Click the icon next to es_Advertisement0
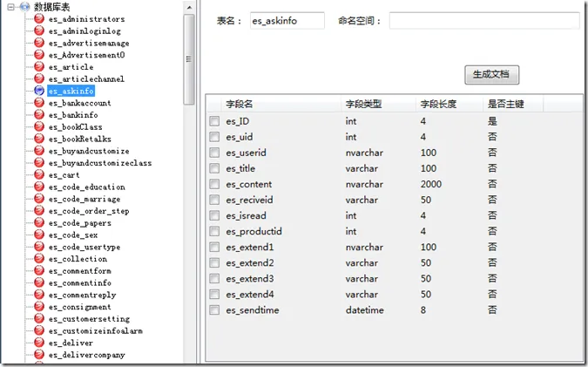Viewport: 588px width, 367px height. [x=39, y=54]
